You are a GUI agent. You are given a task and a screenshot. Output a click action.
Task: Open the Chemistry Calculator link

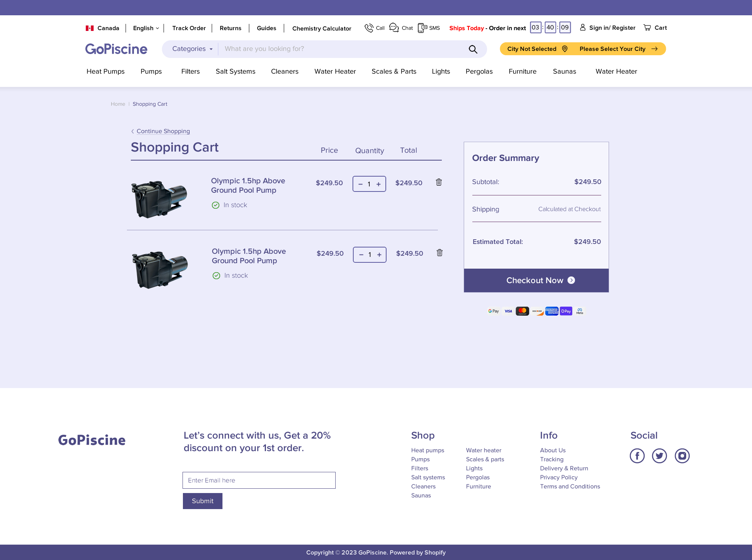322,29
